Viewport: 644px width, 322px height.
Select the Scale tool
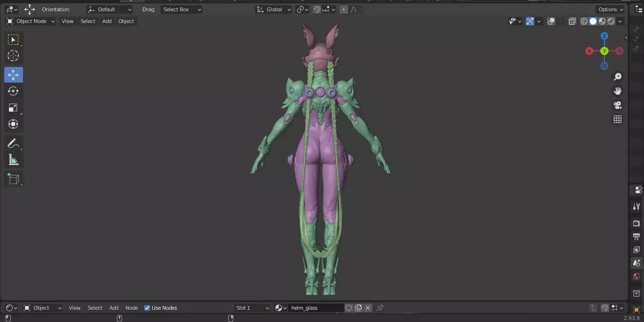(13, 108)
